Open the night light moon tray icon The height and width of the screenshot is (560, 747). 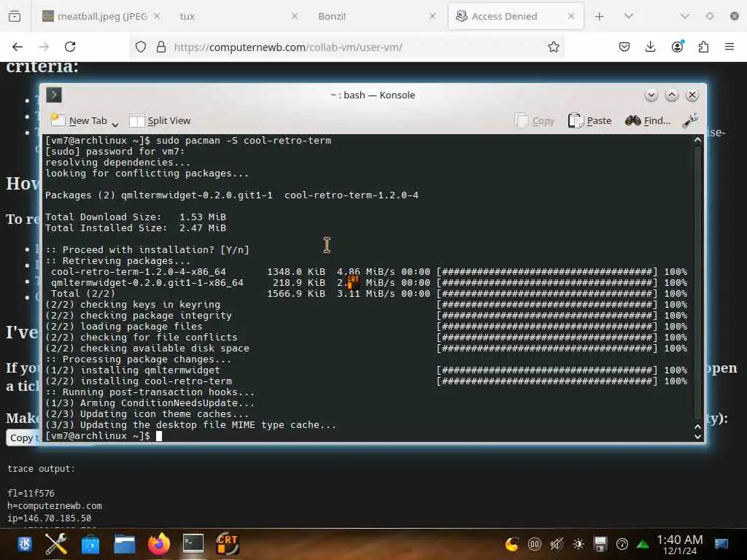point(512,543)
